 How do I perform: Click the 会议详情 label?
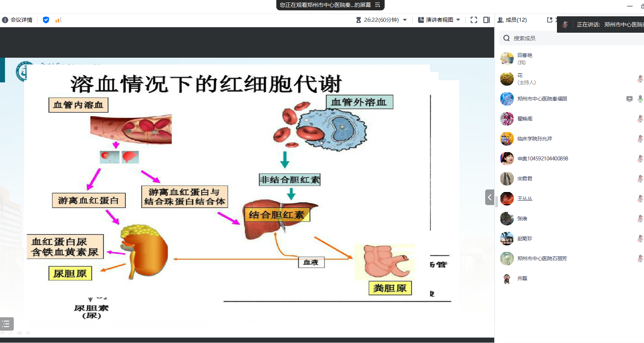21,20
